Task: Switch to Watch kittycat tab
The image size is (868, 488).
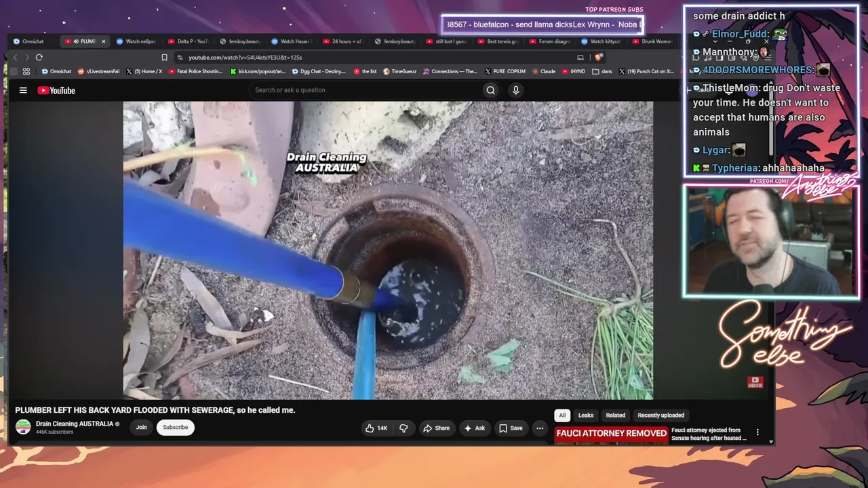Action: pos(601,41)
